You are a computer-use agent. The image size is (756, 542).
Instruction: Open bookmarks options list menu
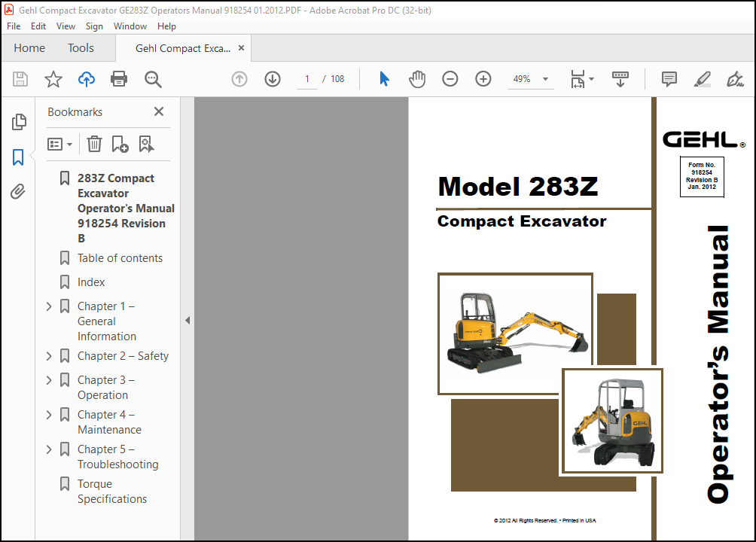pyautogui.click(x=59, y=145)
